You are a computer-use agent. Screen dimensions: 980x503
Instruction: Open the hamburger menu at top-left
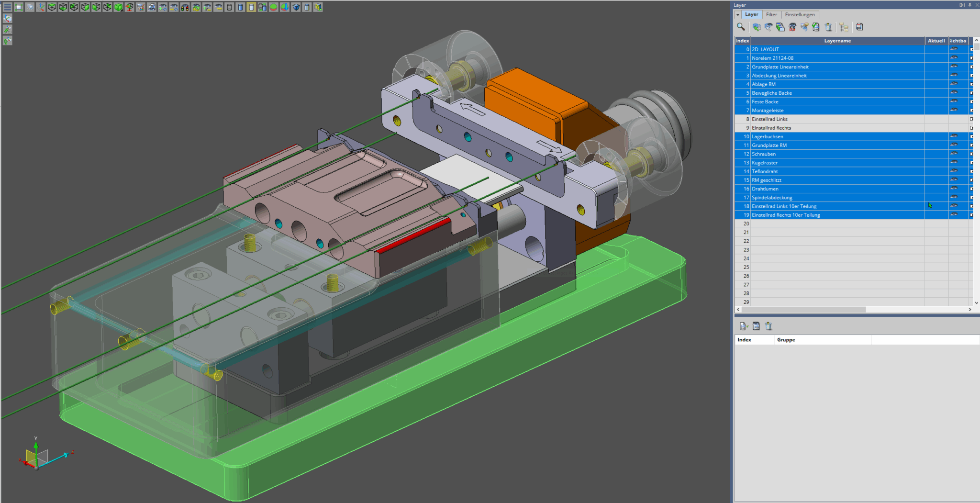click(x=7, y=7)
